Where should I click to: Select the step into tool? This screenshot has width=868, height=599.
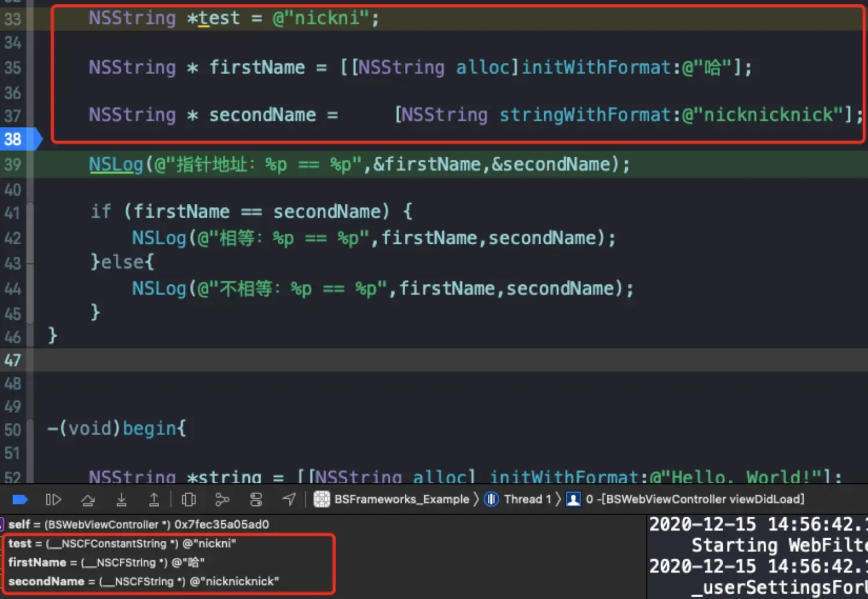122,499
